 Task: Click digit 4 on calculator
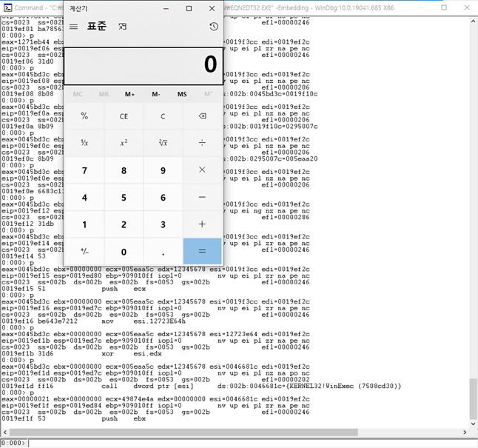tap(84, 197)
